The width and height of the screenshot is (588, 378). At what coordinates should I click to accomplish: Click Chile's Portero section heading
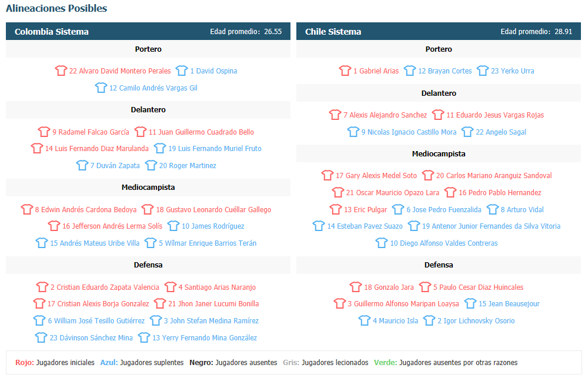pyautogui.click(x=439, y=49)
